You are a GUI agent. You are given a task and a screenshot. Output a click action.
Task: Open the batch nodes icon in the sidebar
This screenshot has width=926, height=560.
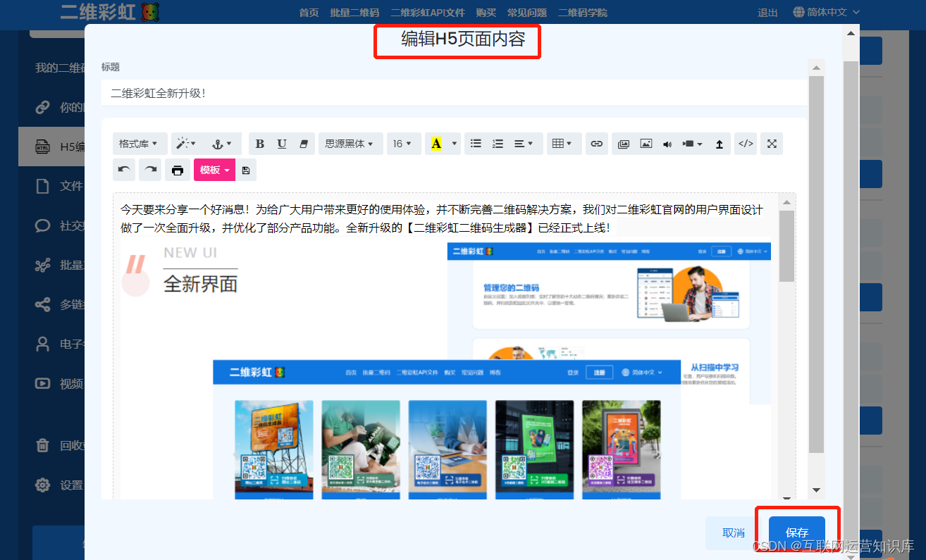click(43, 266)
